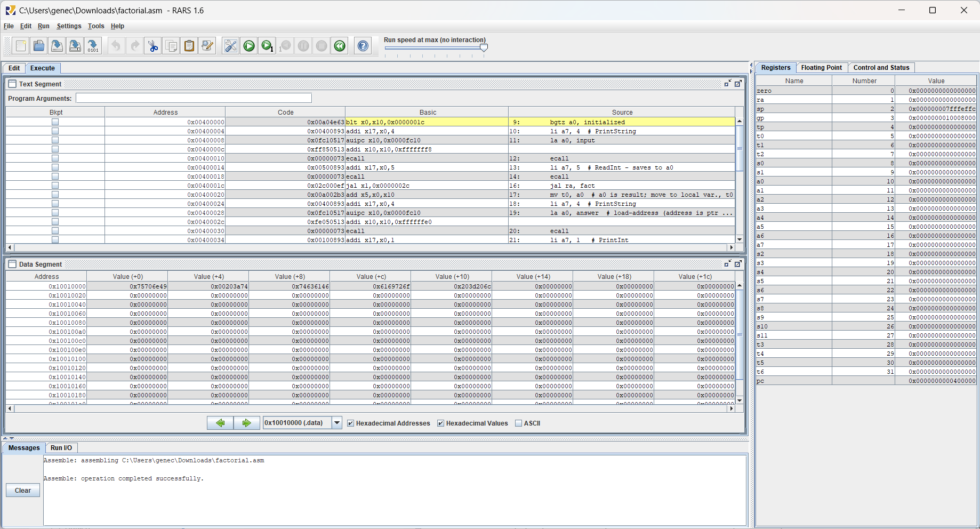The image size is (980, 529).
Task: Open a file with the folder icon
Action: click(x=39, y=46)
